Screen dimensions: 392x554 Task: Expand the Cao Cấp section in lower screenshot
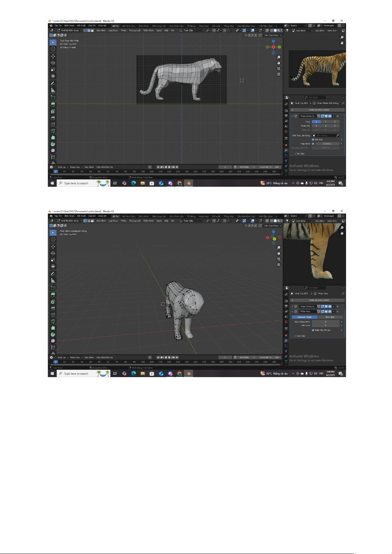click(300, 336)
